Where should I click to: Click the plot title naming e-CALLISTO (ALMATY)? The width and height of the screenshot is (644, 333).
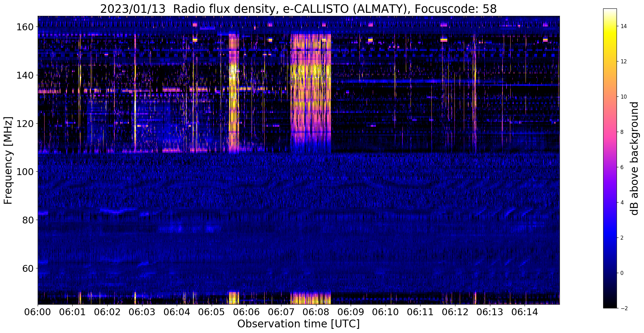pos(298,9)
